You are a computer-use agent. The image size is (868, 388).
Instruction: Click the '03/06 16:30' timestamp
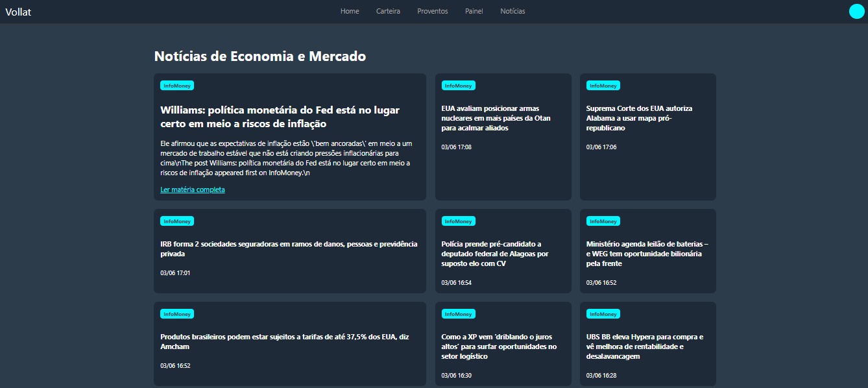pyautogui.click(x=456, y=376)
